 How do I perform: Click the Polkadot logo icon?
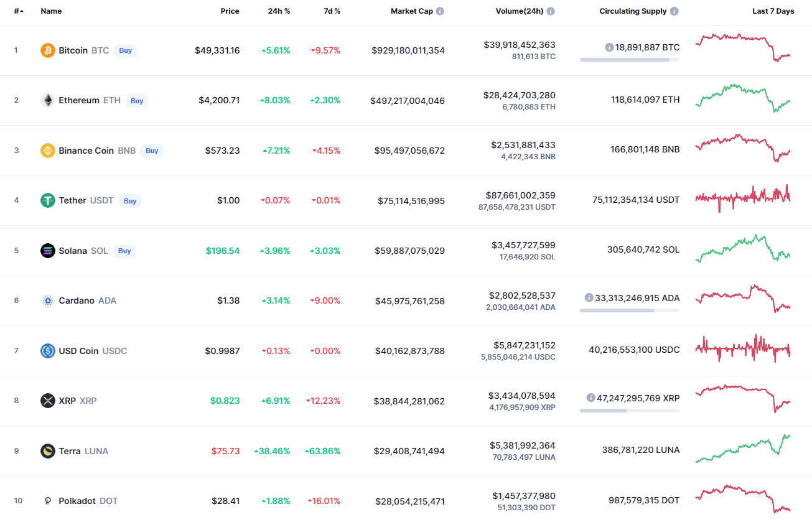pos(48,501)
